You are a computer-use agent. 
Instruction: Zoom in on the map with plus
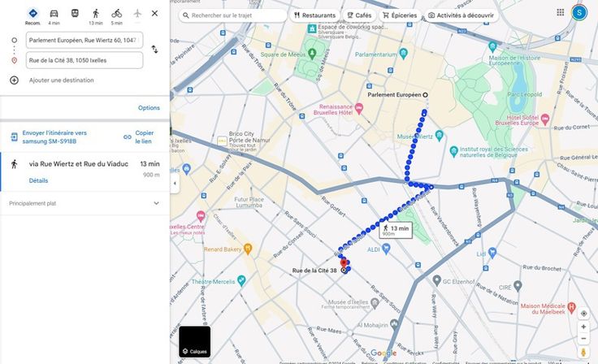[583, 327]
